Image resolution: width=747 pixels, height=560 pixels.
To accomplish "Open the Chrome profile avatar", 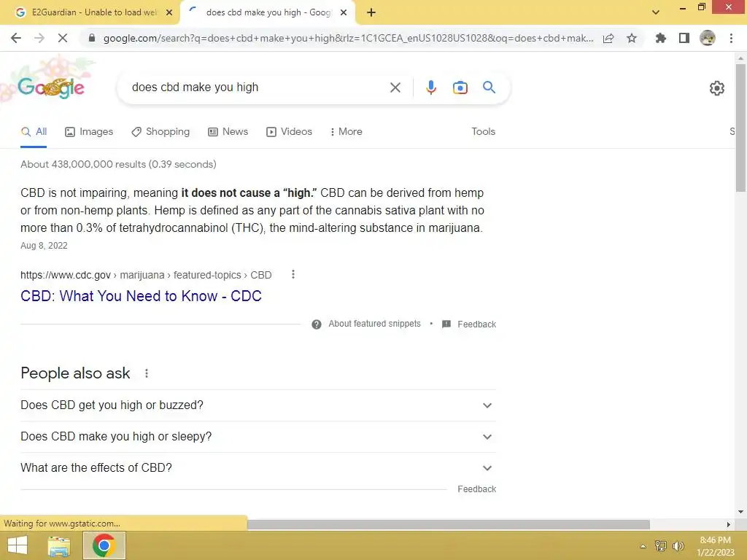I will pos(708,38).
